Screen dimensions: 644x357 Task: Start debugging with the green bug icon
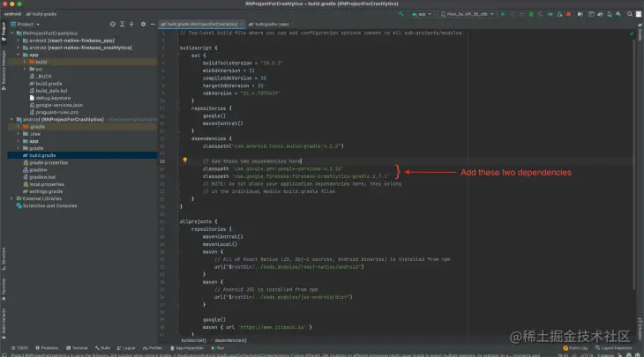pos(531,14)
